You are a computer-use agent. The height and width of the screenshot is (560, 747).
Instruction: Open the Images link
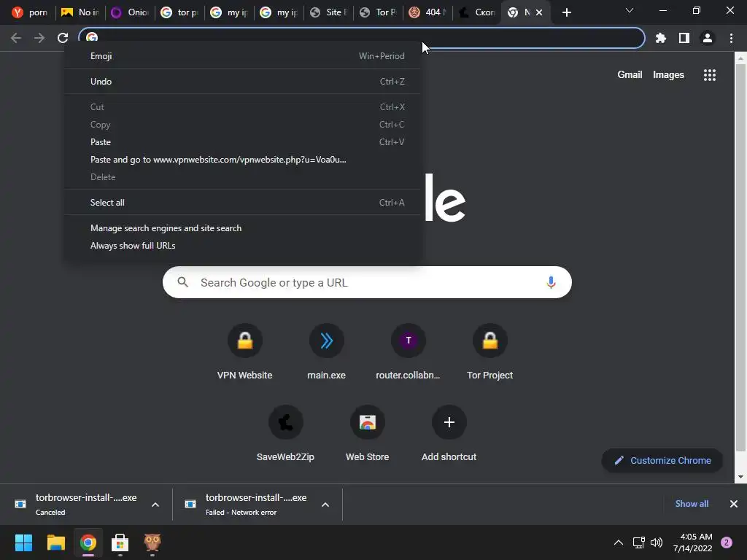point(668,75)
